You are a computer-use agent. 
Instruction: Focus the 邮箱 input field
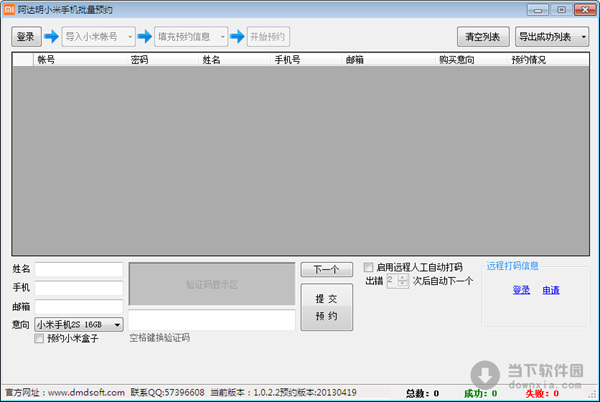tap(79, 307)
